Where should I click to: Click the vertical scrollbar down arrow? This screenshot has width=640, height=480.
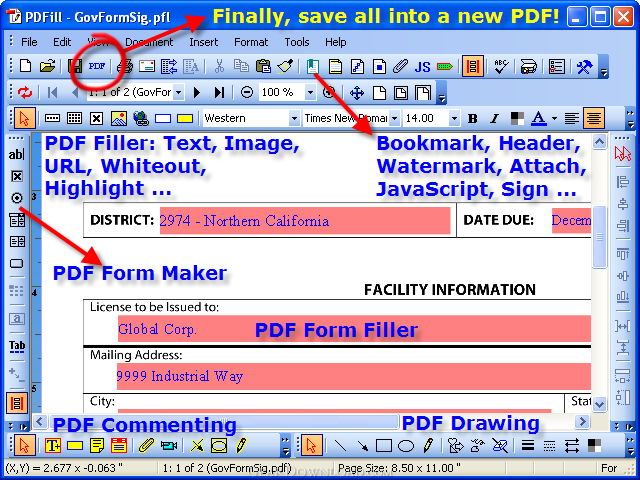(x=599, y=404)
